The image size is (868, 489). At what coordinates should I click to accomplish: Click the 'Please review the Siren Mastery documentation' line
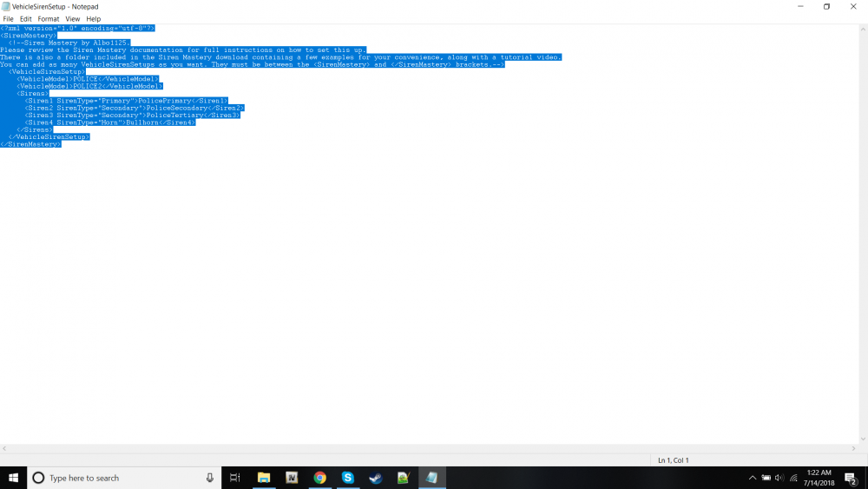182,50
